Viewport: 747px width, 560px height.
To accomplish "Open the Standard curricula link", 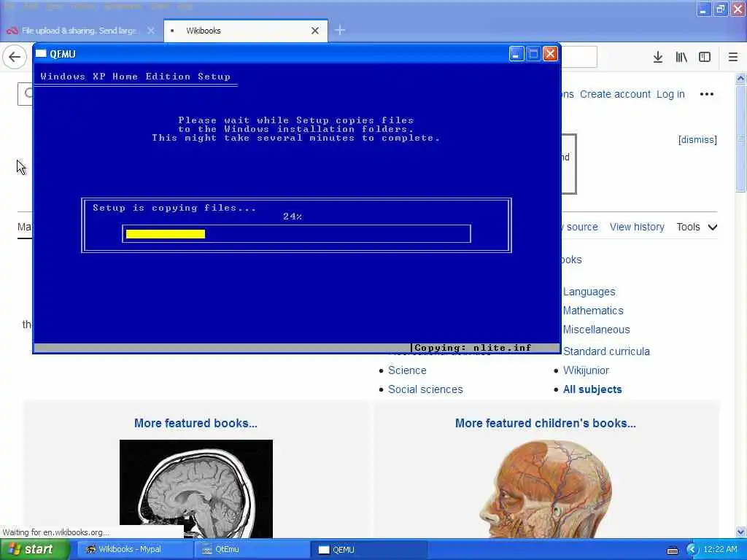I will 606,351.
